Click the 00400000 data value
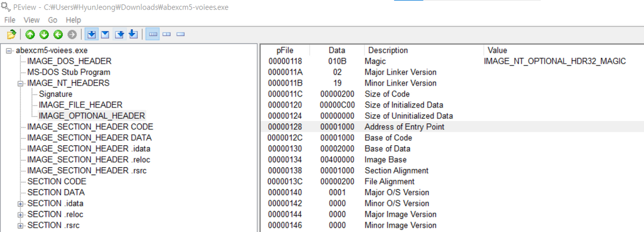The width and height of the screenshot is (644, 232). coord(337,160)
